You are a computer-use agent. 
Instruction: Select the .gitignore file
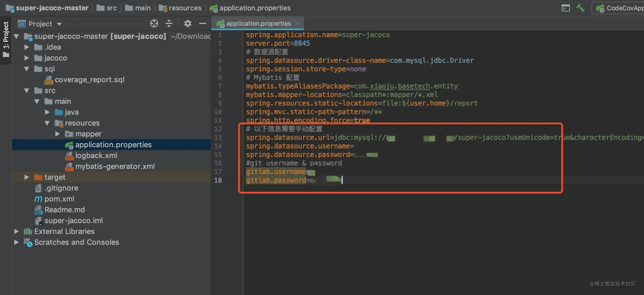coord(56,188)
